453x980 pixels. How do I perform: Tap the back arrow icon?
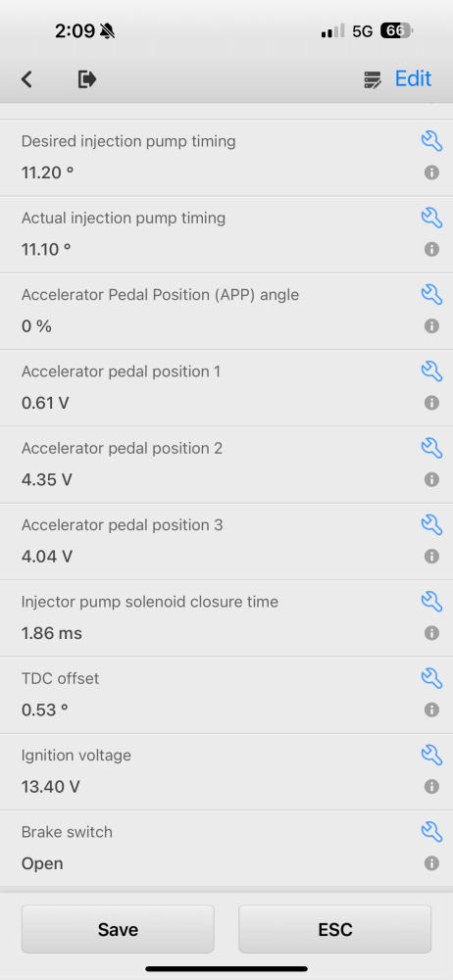[26, 79]
